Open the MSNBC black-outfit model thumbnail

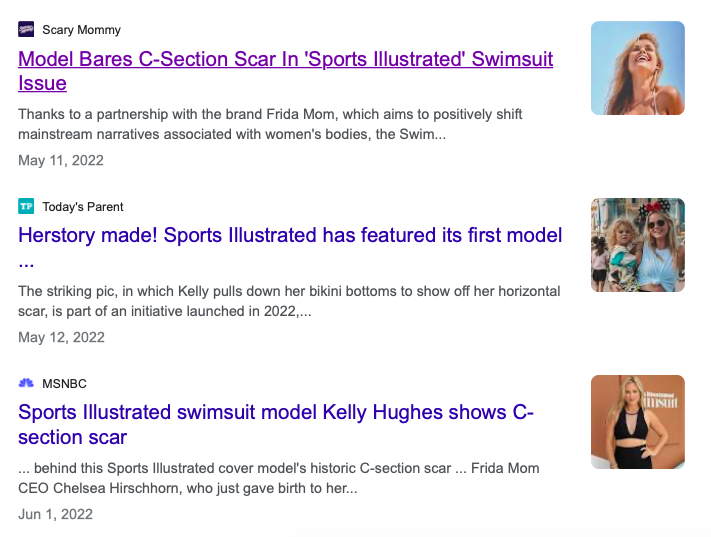click(637, 422)
